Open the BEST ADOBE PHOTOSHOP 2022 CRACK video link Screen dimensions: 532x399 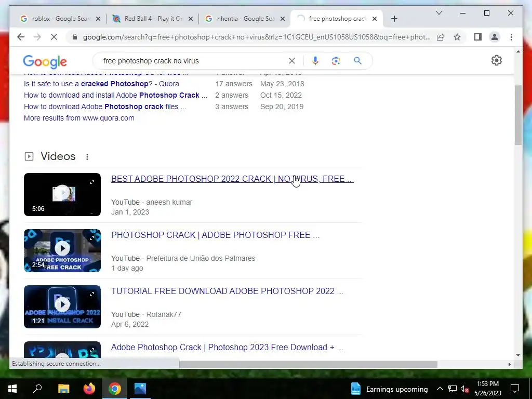(x=232, y=179)
